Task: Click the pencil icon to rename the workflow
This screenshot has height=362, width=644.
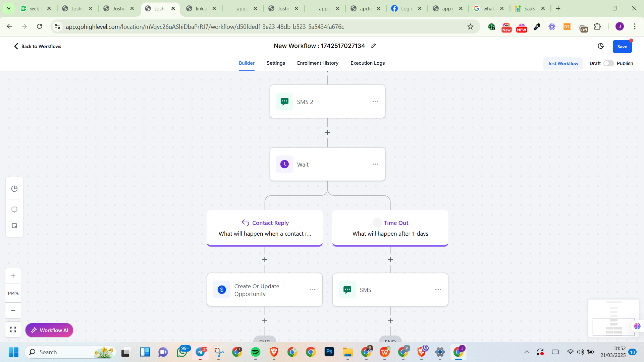Action: pos(373,46)
